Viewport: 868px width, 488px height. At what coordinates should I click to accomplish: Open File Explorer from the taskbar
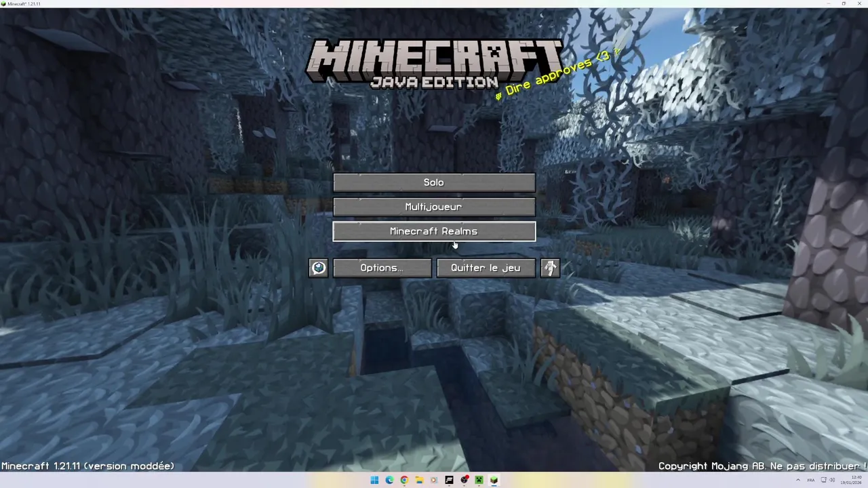tap(419, 480)
